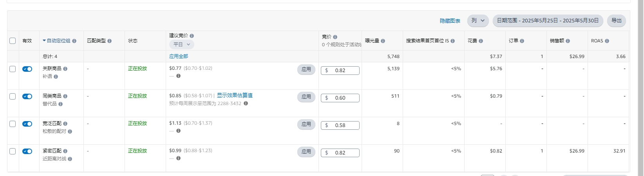Image resolution: width=644 pixels, height=176 pixels.
Task: Click the 隐藏图表 link
Action: tap(450, 21)
